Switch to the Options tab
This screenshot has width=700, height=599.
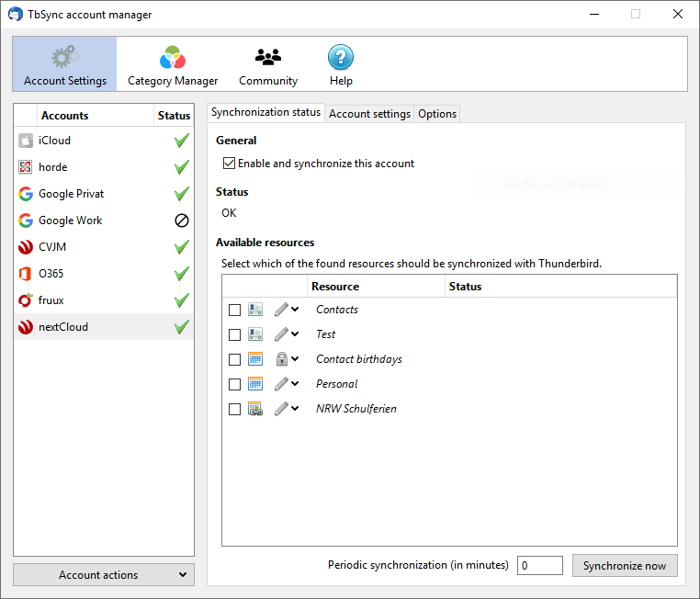[437, 114]
